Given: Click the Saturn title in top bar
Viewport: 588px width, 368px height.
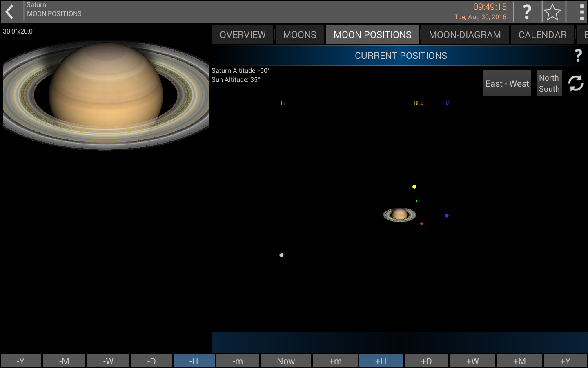Looking at the screenshot, I should (x=36, y=5).
